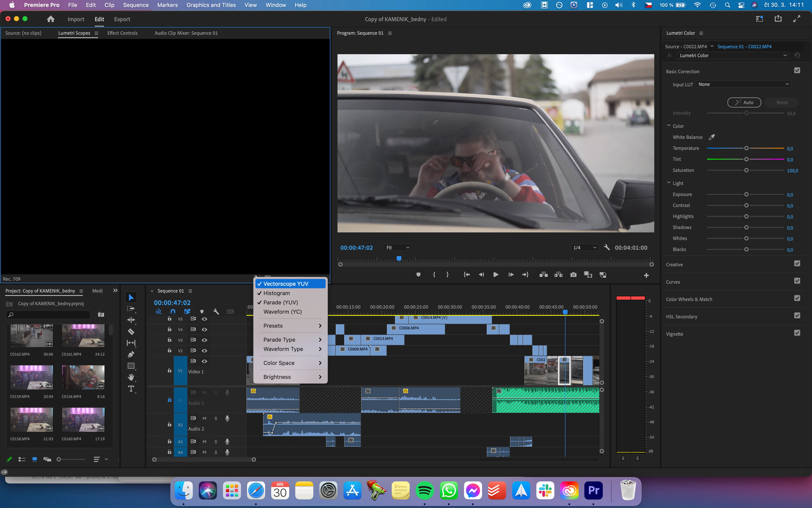Viewport: 812px width, 508px height.
Task: Open the Lumetri Color effect dropdown
Action: click(x=733, y=55)
